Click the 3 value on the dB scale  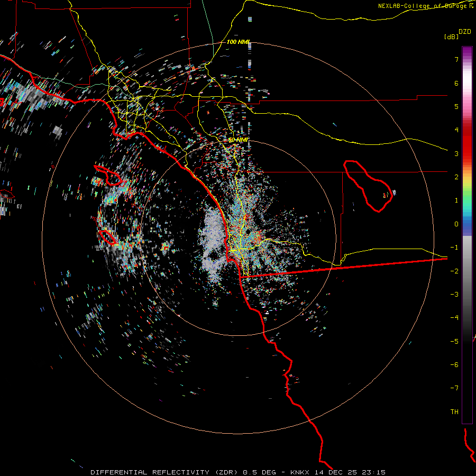(x=456, y=153)
